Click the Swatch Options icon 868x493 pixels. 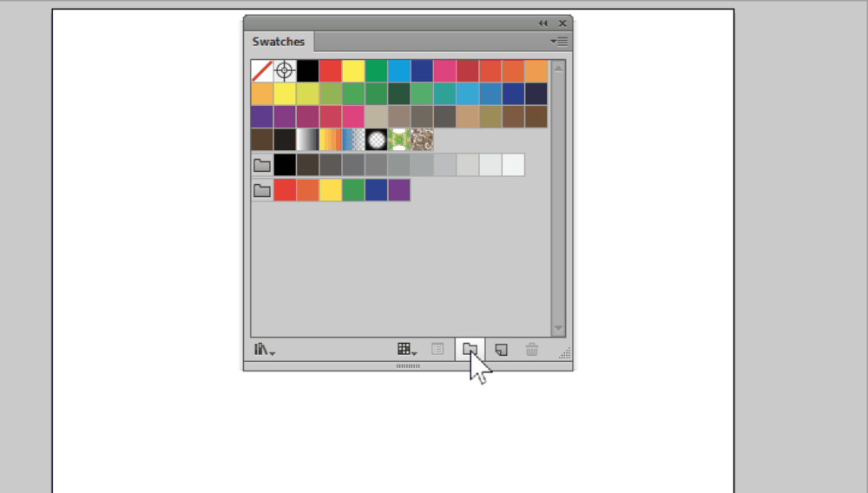pos(437,349)
